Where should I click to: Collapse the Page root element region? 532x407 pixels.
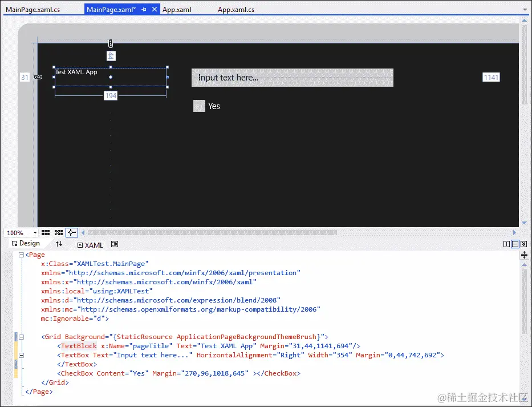21,255
